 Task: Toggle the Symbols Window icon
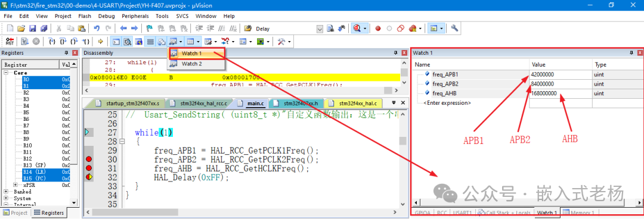139,42
